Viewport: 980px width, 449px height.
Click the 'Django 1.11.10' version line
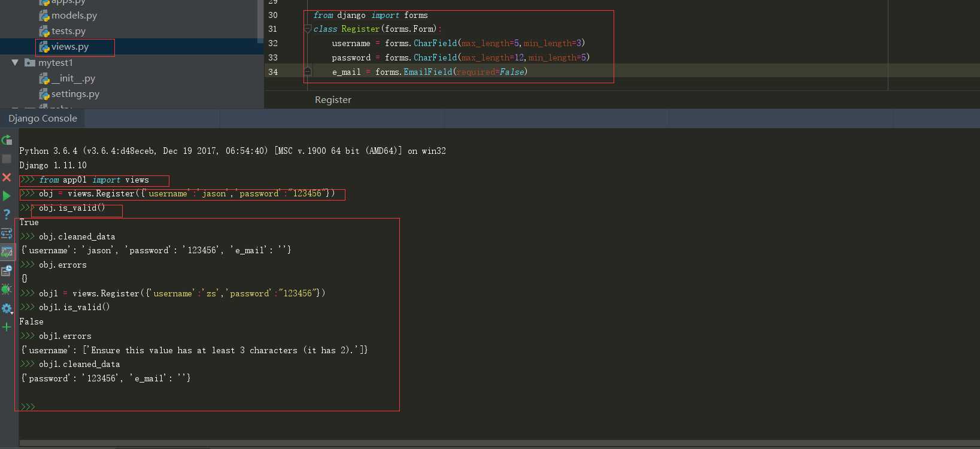53,165
